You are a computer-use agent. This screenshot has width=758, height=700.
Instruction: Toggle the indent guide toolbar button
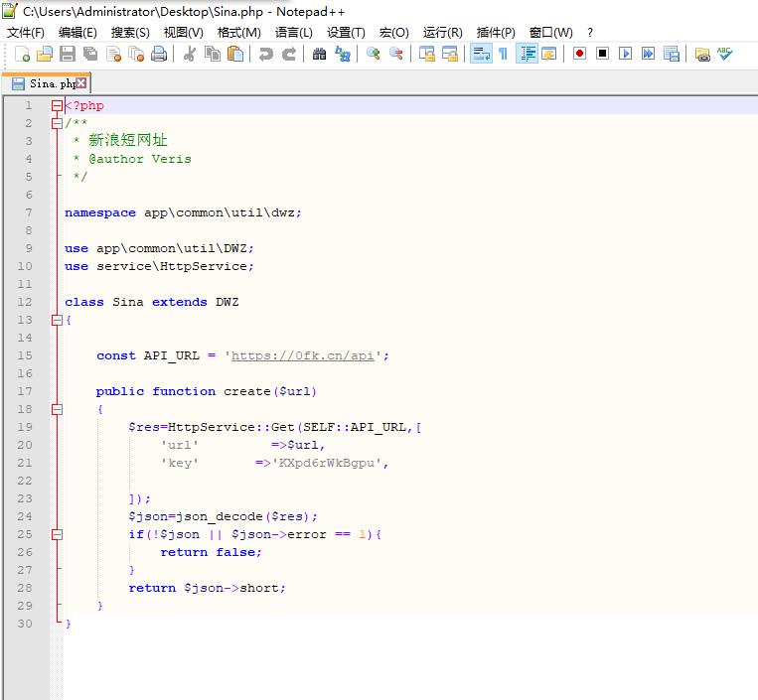(527, 54)
